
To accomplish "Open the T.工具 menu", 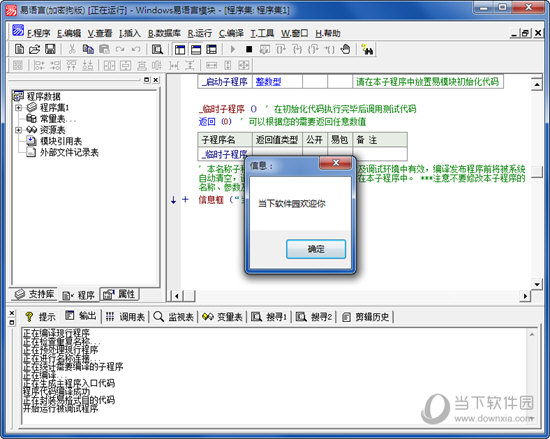I will coord(262,33).
